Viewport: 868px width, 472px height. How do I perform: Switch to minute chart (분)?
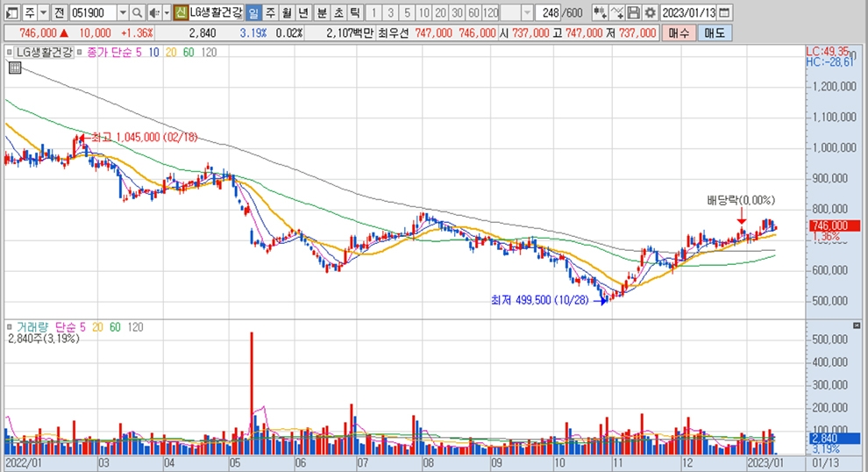click(322, 12)
